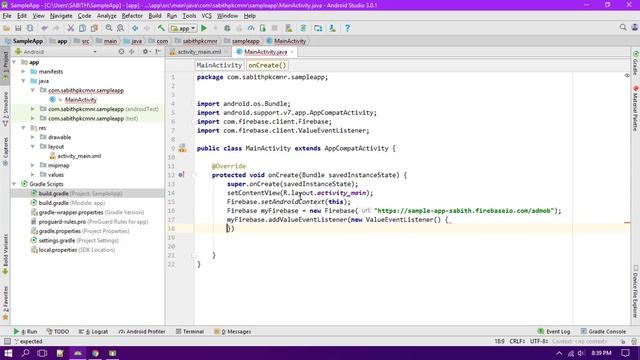This screenshot has height=360, width=640.
Task: Collapse the app module node
Action: 14,62
